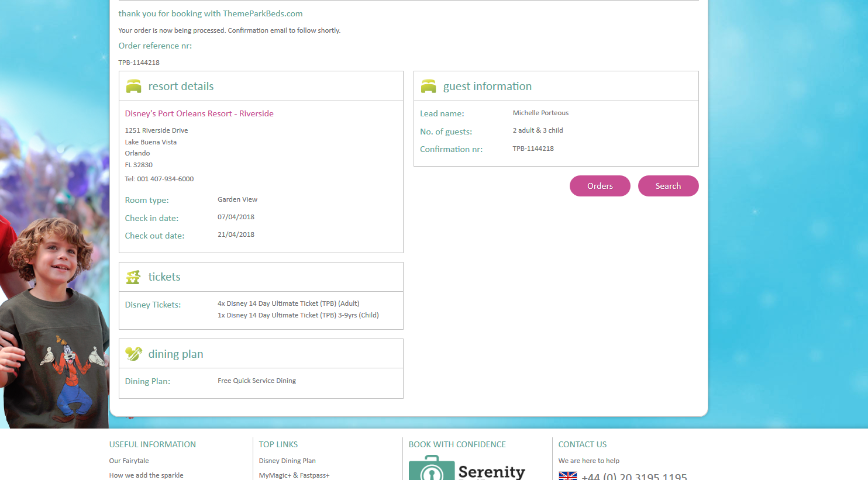Click the Serenity padlock logo

(x=432, y=468)
